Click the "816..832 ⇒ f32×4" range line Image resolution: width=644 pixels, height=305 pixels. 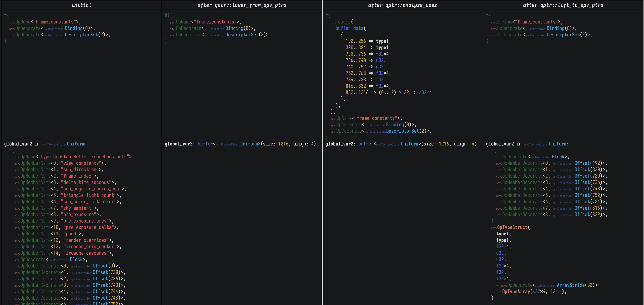click(x=368, y=86)
